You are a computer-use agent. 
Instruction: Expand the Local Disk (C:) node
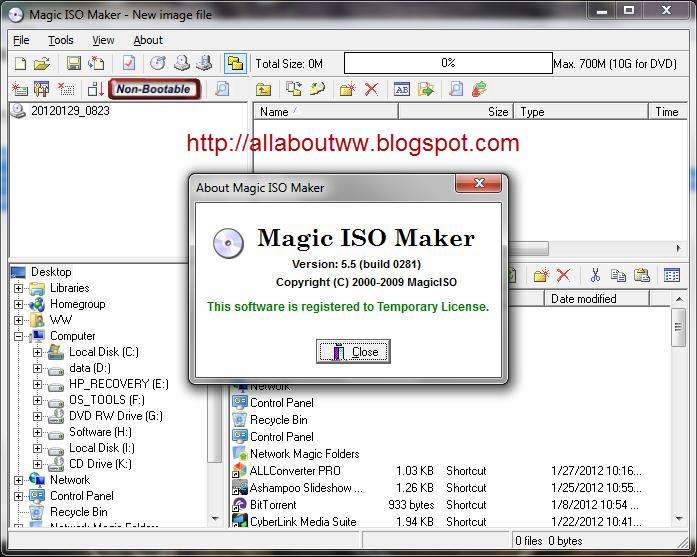pos(37,352)
